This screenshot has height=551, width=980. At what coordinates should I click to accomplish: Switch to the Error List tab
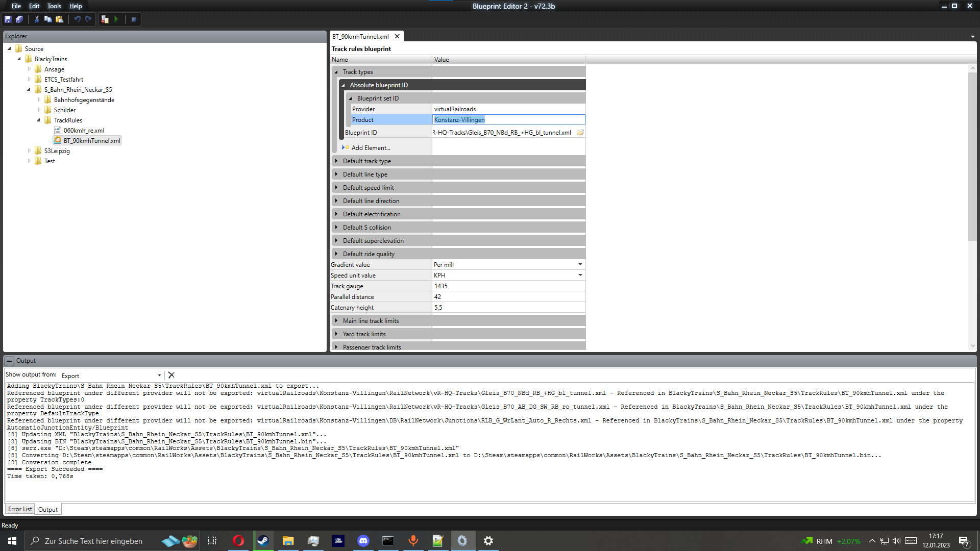(20, 509)
